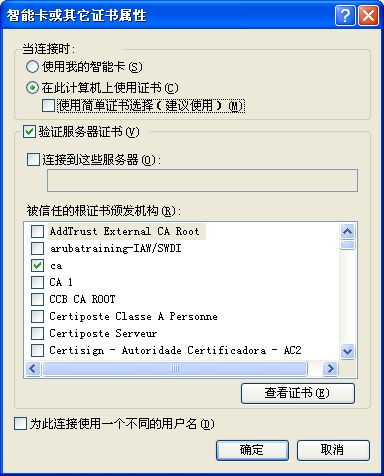The height and width of the screenshot is (476, 384).
Task: Tick the 连接到这些服务器 checkbox
Action: click(x=33, y=160)
